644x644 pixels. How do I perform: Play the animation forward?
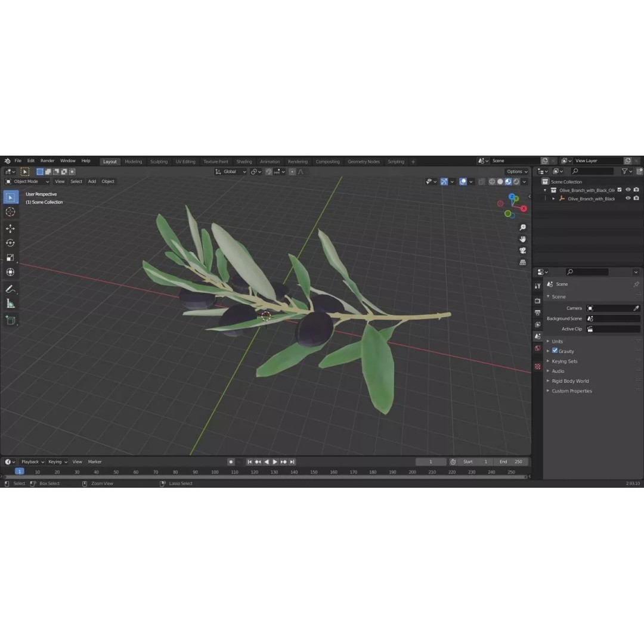pyautogui.click(x=275, y=462)
